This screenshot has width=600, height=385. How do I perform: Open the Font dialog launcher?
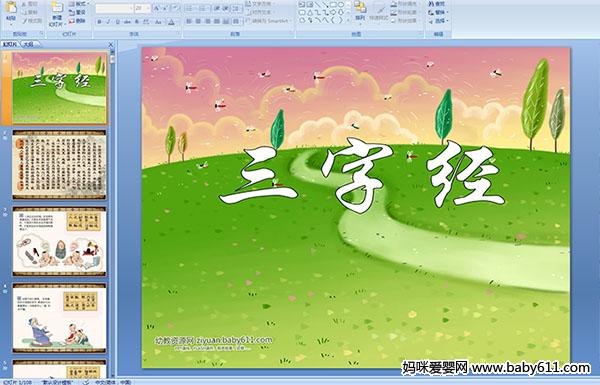pos(179,34)
